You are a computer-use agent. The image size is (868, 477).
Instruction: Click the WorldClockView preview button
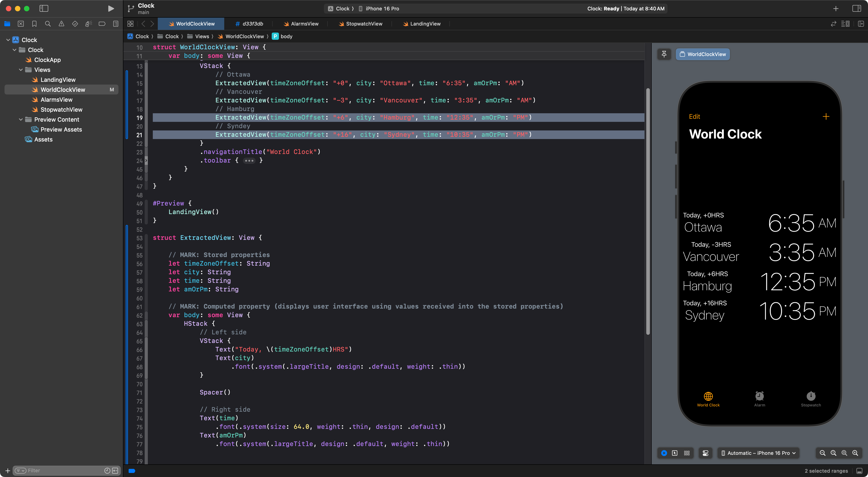(703, 54)
